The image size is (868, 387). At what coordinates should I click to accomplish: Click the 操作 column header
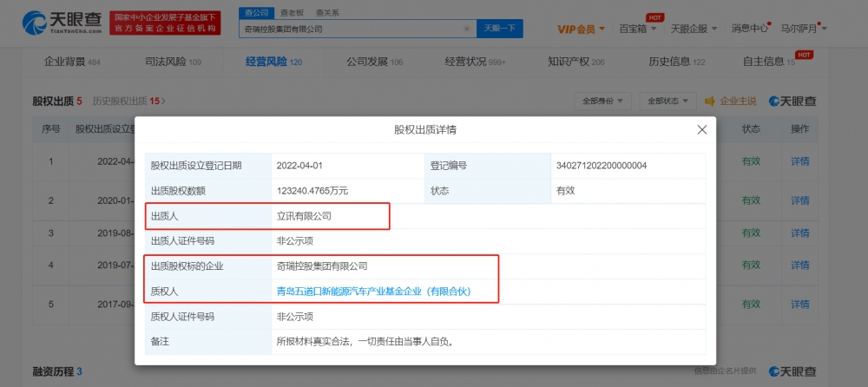[x=800, y=129]
